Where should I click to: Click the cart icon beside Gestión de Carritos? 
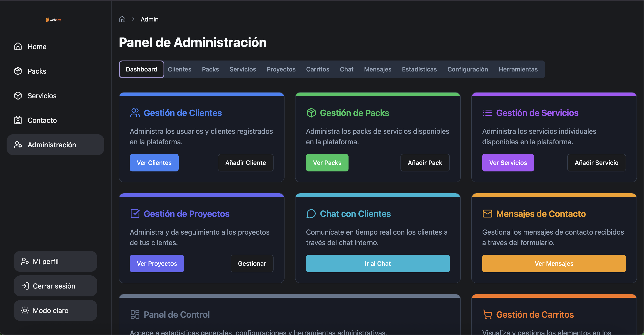[x=487, y=314]
